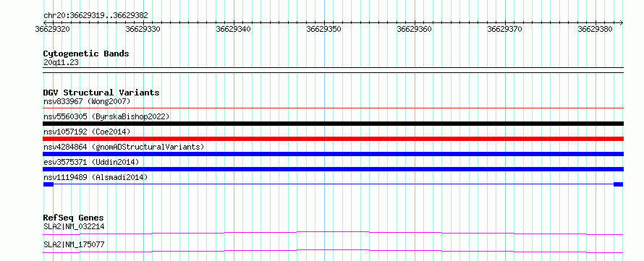
Task: Click the blue esv3575371 variant bar
Action: tap(333, 169)
